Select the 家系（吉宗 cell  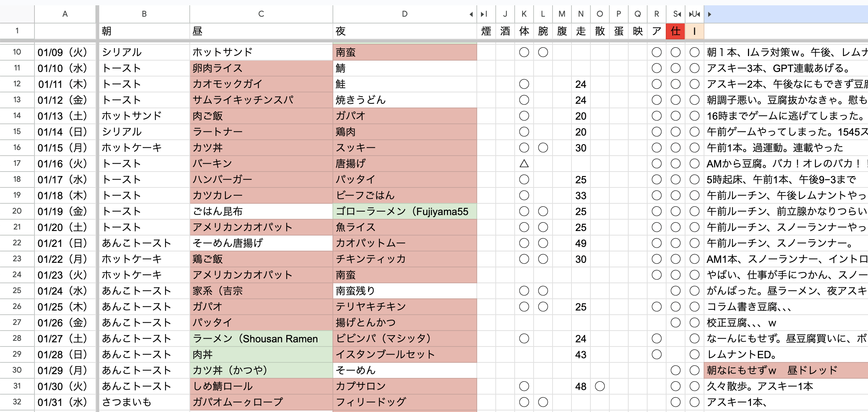pos(261,290)
